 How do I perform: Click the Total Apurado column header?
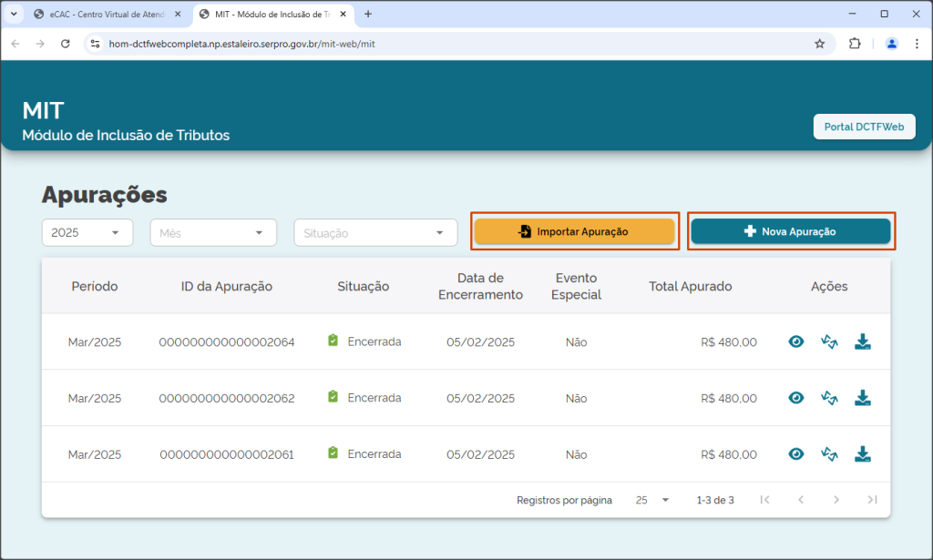tap(691, 286)
